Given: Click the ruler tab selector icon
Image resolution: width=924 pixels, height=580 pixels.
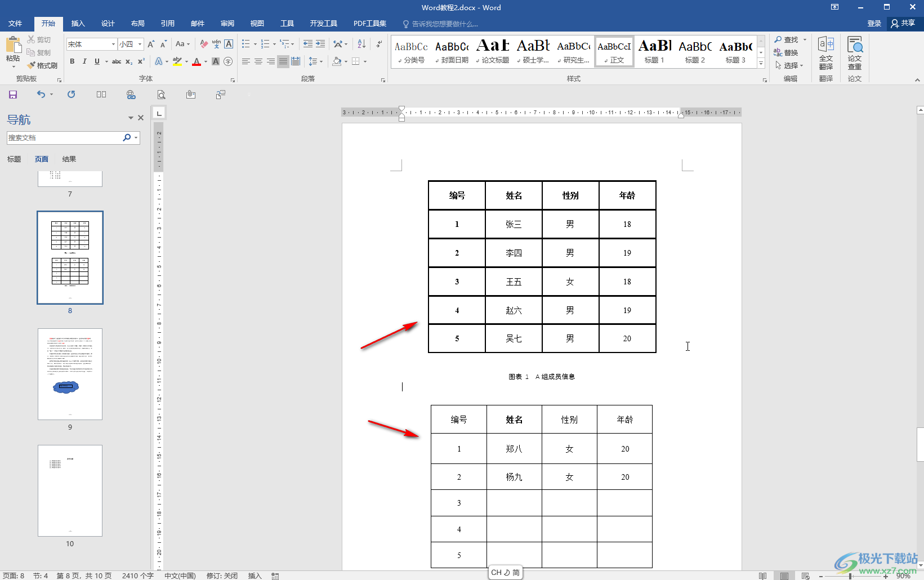Looking at the screenshot, I should [x=159, y=113].
